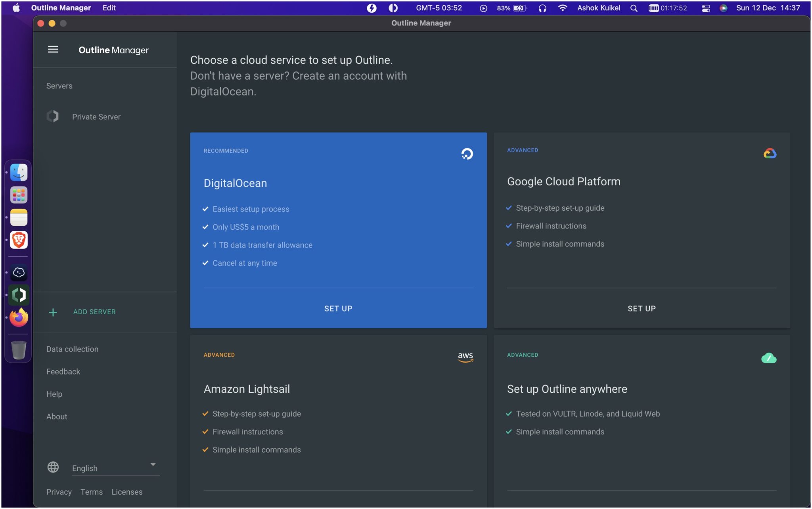Open the hamburger navigation menu

(x=53, y=49)
